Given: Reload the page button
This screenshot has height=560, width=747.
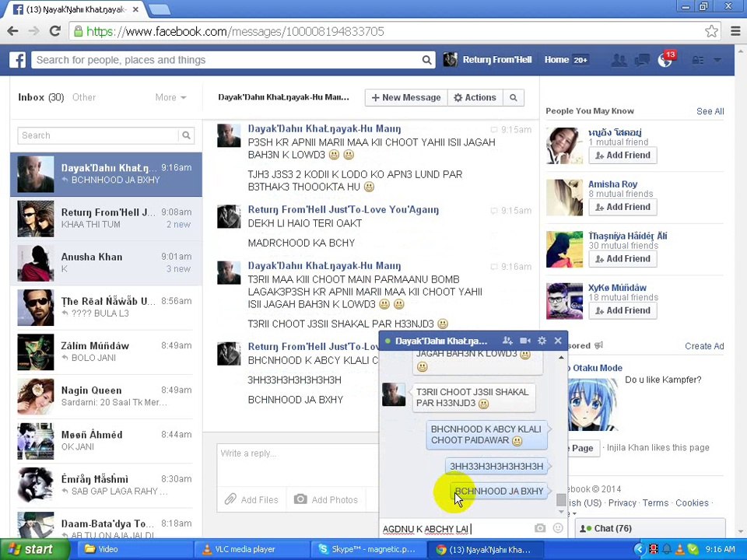Looking at the screenshot, I should 55,31.
